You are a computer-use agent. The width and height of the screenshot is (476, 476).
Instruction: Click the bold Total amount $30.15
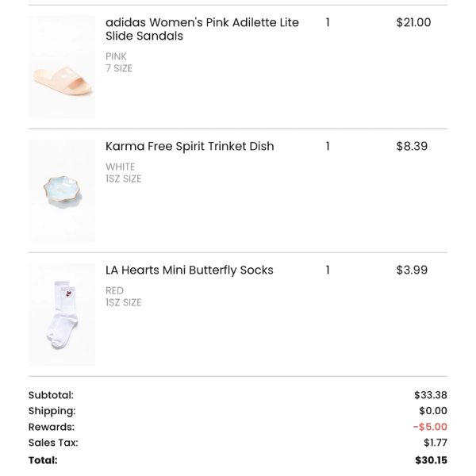(431, 460)
